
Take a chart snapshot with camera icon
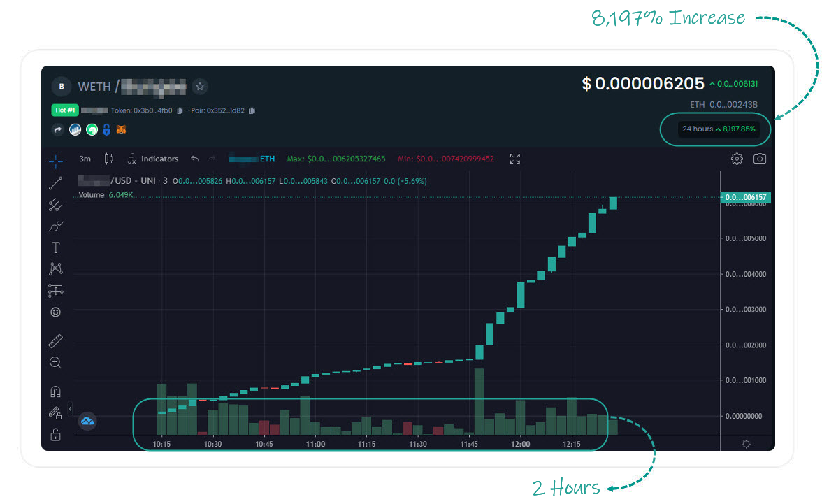pyautogui.click(x=759, y=159)
